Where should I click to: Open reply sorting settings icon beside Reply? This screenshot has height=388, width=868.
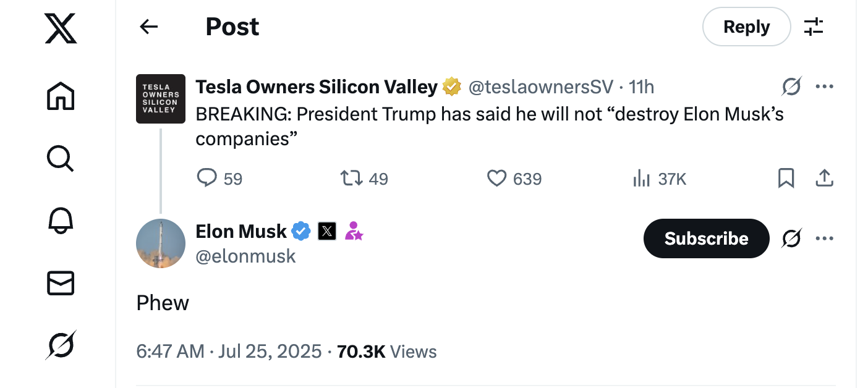(814, 27)
